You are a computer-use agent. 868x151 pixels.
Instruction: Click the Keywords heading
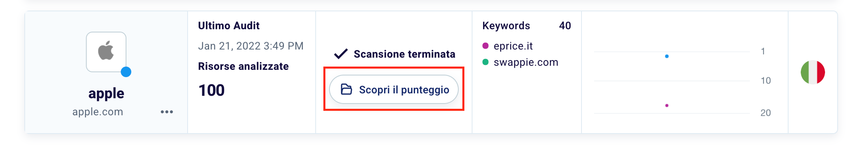[x=506, y=26]
